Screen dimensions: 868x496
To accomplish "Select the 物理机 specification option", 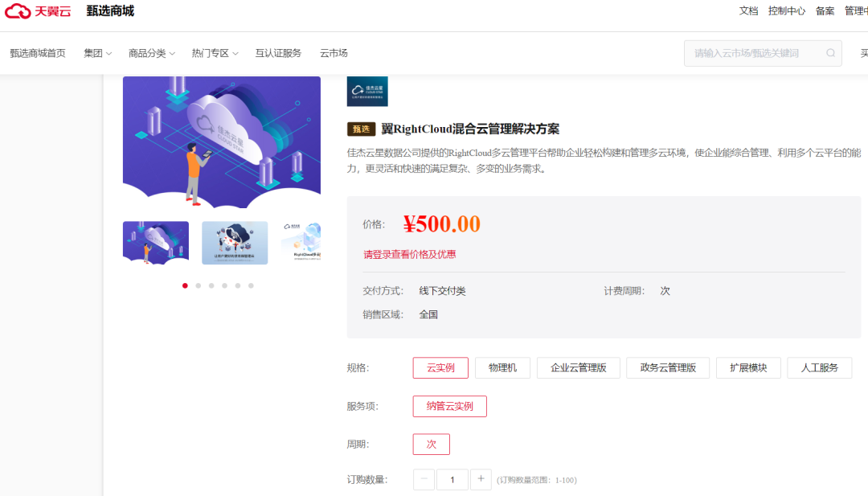I will point(502,367).
